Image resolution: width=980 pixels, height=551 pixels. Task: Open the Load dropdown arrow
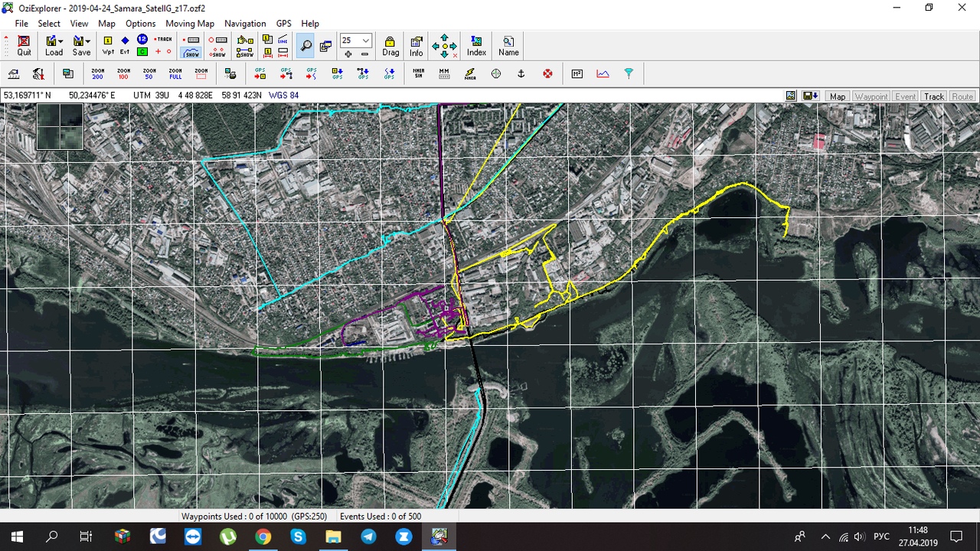pyautogui.click(x=61, y=41)
